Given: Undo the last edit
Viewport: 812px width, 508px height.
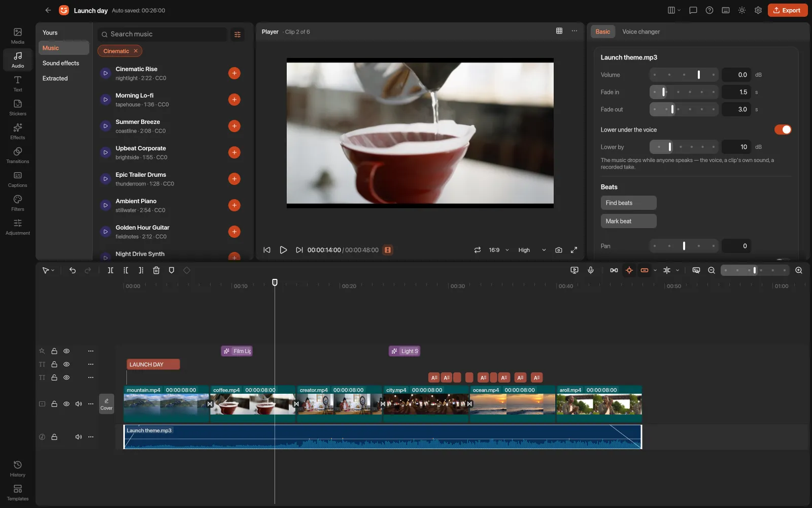Looking at the screenshot, I should 73,270.
